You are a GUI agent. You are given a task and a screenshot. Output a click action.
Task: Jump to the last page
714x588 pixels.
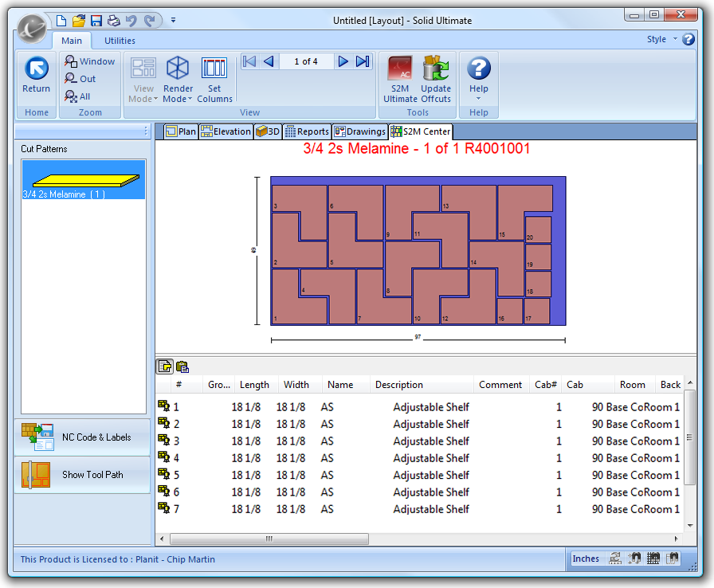point(363,61)
